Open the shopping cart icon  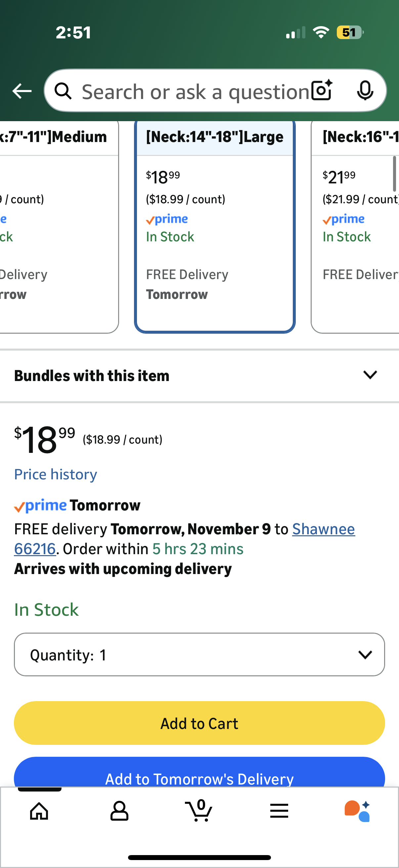(x=199, y=811)
